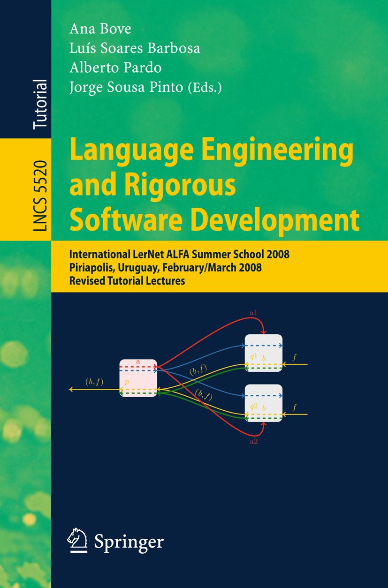Click Jorge Sousa Pinto (Eds.) line
This screenshot has width=388, height=588.
point(145,88)
